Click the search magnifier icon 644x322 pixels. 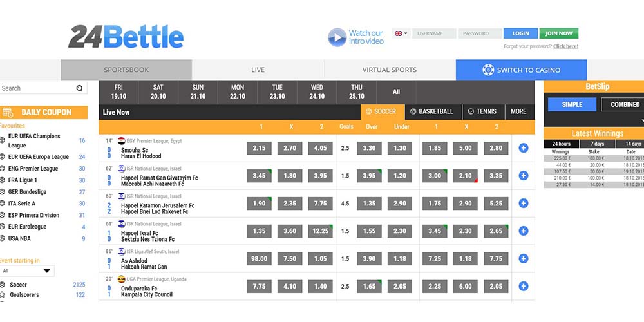tap(79, 88)
